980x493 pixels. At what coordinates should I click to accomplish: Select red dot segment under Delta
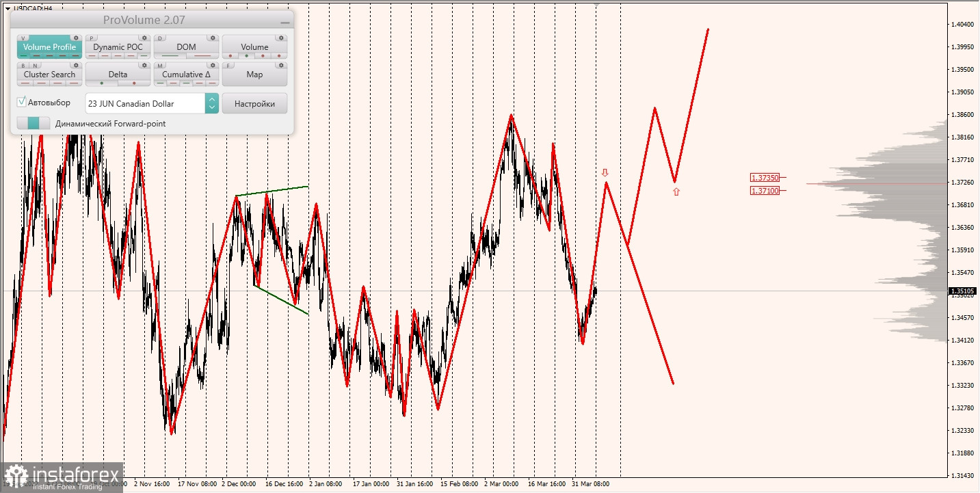pyautogui.click(x=134, y=83)
